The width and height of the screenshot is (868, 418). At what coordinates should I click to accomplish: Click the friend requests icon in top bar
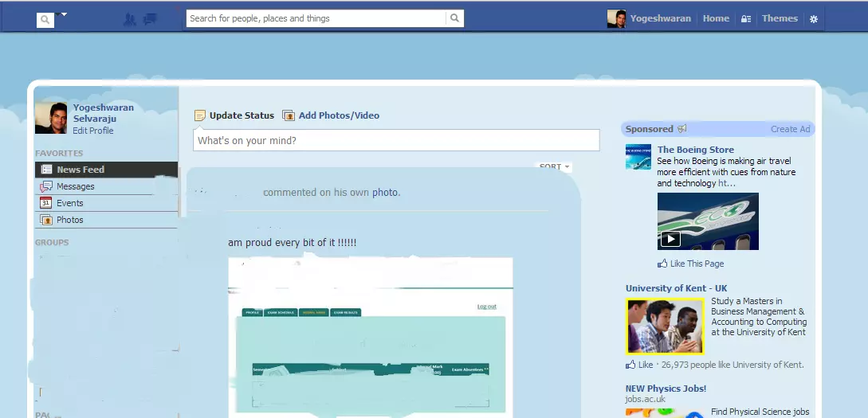[x=130, y=19]
